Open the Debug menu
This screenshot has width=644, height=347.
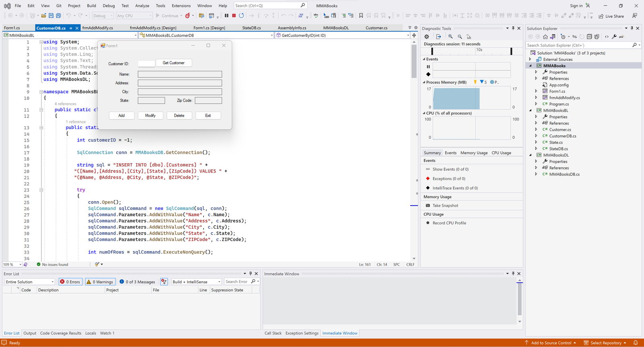108,6
